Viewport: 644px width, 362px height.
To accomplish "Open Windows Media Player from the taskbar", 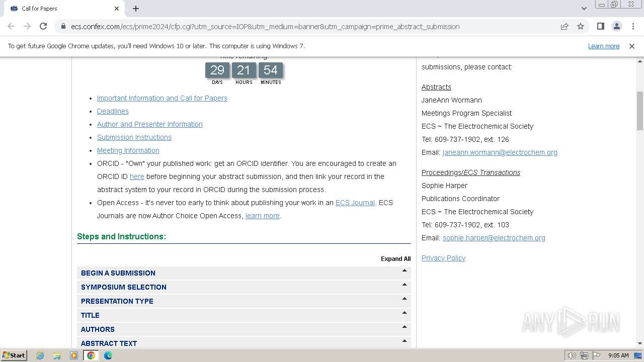I will pyautogui.click(x=74, y=355).
